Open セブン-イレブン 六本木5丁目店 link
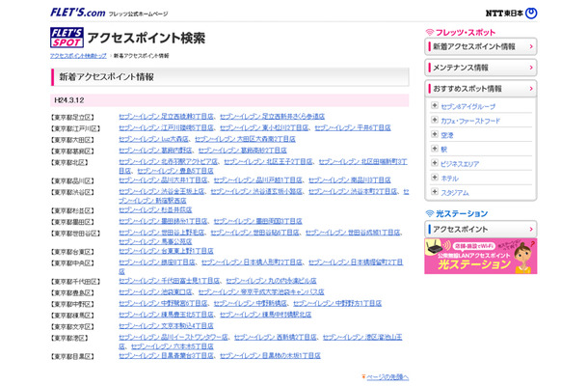 coord(173,346)
